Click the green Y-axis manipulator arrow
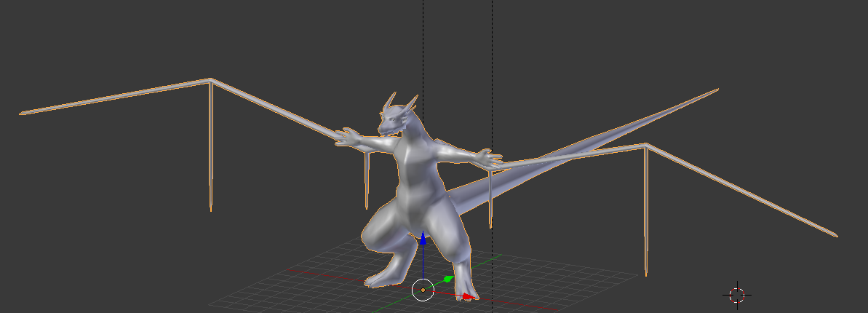This screenshot has height=313, width=868. [x=449, y=279]
